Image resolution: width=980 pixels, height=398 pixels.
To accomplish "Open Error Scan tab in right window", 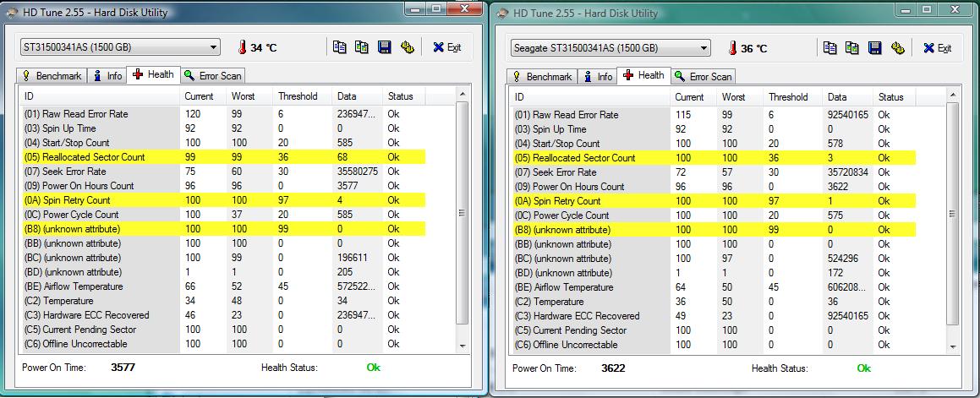I will (703, 76).
